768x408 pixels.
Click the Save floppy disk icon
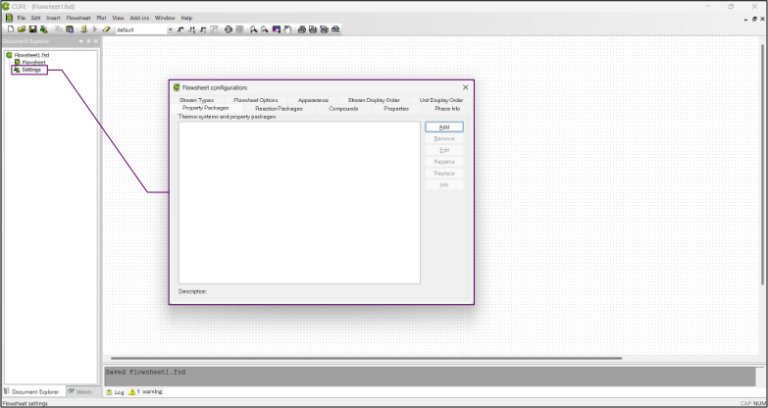(x=33, y=29)
